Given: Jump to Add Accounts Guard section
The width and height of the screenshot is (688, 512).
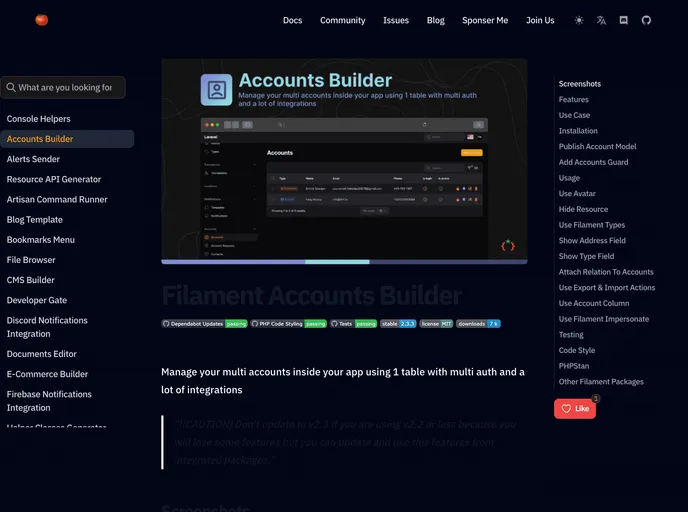Looking at the screenshot, I should pos(593,162).
